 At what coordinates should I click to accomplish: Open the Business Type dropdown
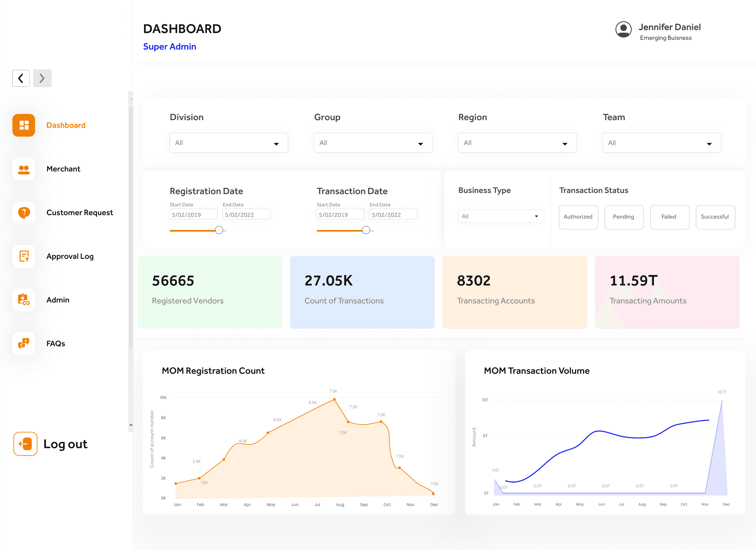click(501, 217)
